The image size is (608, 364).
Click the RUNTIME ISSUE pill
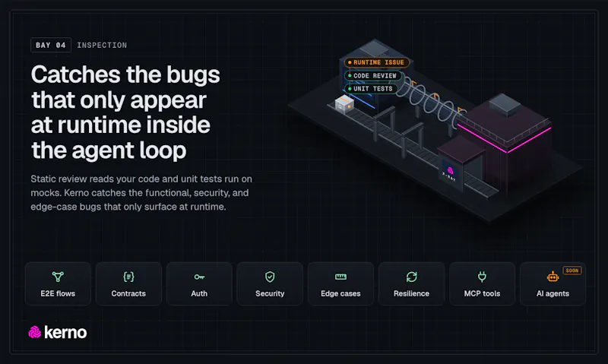(x=376, y=62)
